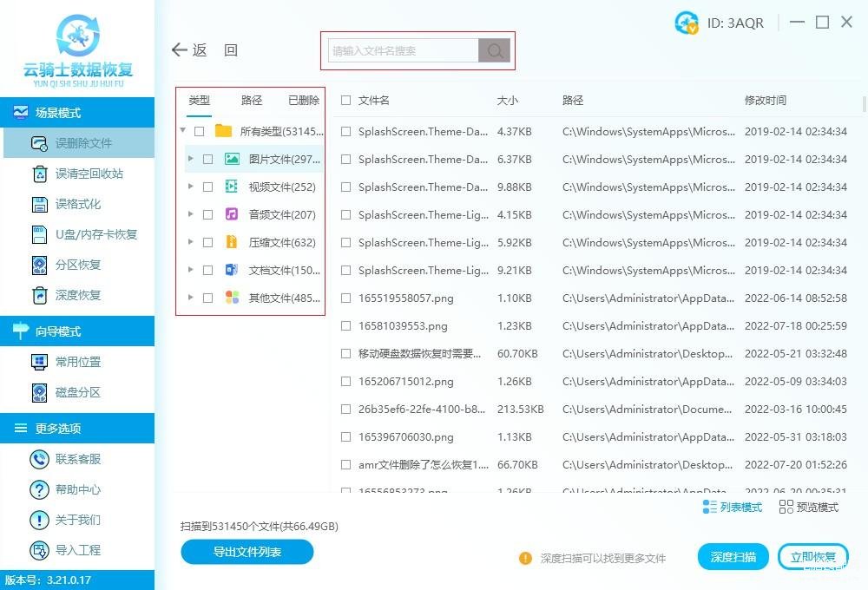Expand the 压缩文件 tree node

(190, 242)
